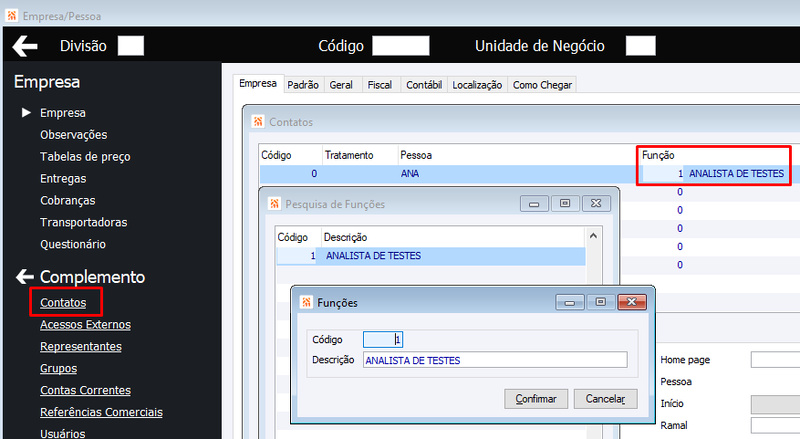Select Entregas in the sidebar
This screenshot has width=800, height=439.
click(x=63, y=179)
